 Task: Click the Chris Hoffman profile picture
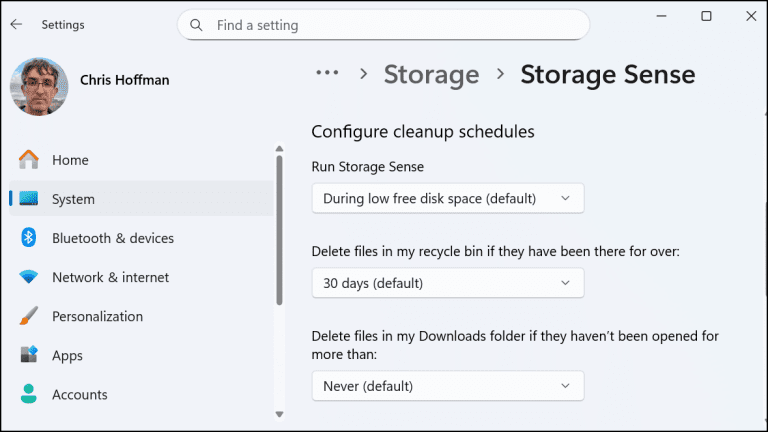[39, 86]
